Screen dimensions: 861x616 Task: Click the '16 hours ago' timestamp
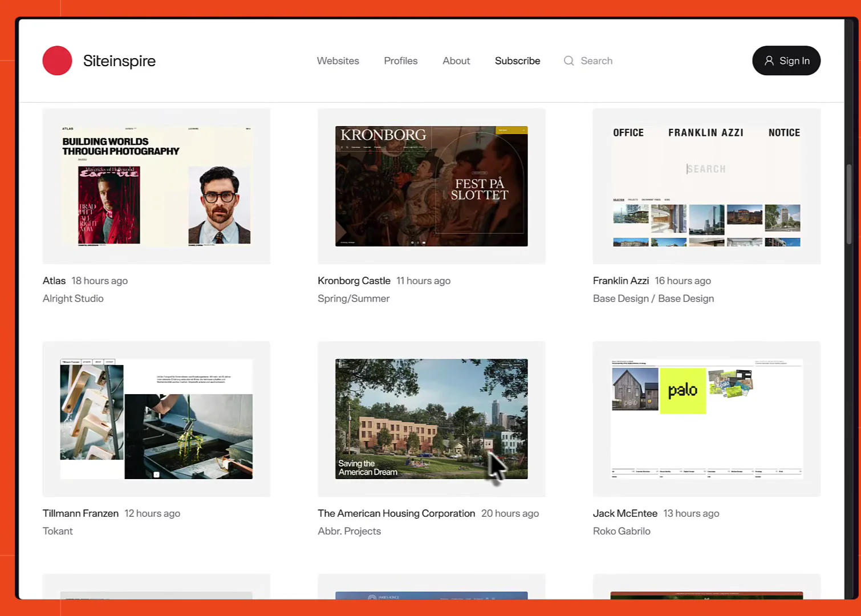click(x=683, y=281)
